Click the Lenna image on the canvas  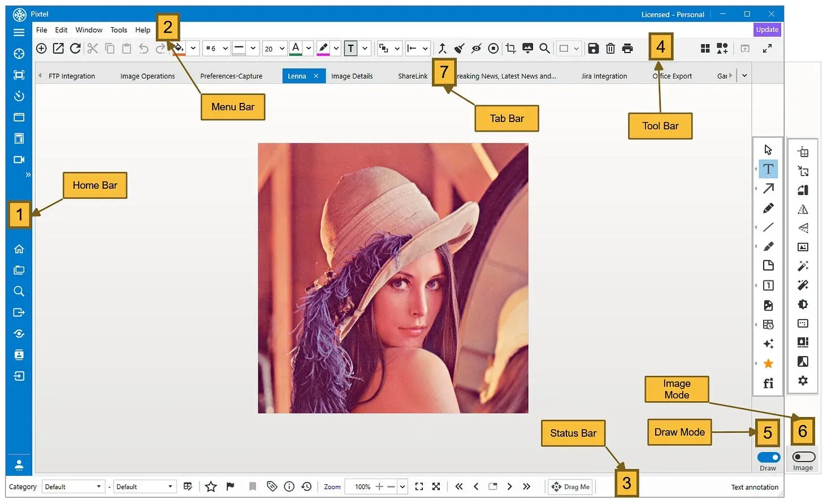(393, 278)
